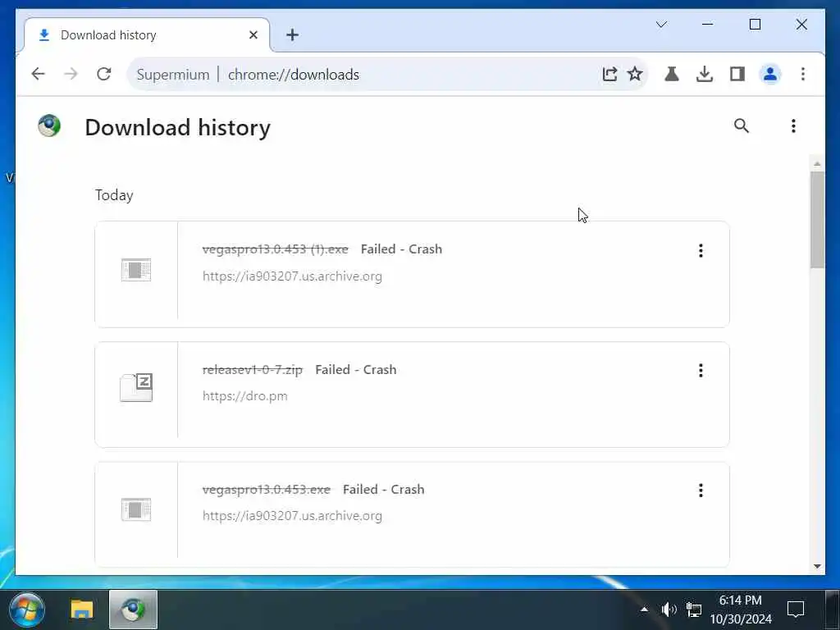The width and height of the screenshot is (840, 630).
Task: Open the experiments flask icon
Action: coord(672,74)
